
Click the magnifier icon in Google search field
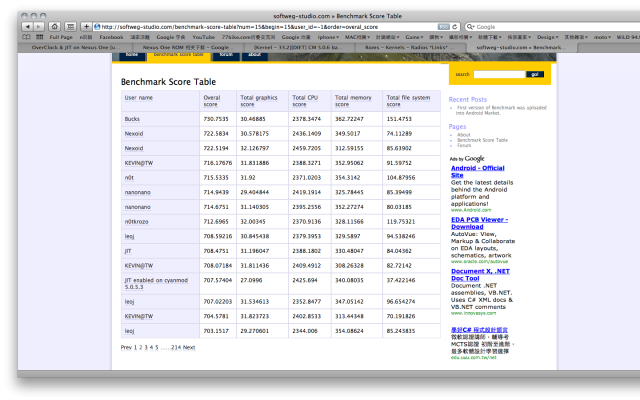click(471, 27)
